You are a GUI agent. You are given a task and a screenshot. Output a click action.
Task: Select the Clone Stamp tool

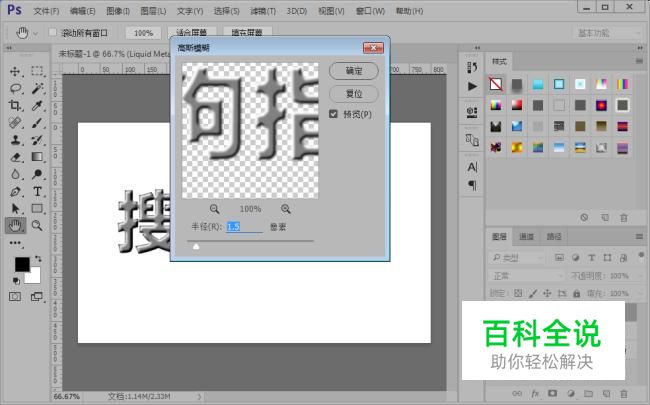[x=15, y=140]
